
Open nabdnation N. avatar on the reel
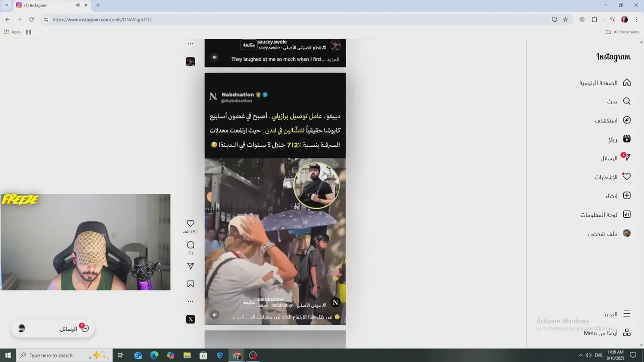336,302
